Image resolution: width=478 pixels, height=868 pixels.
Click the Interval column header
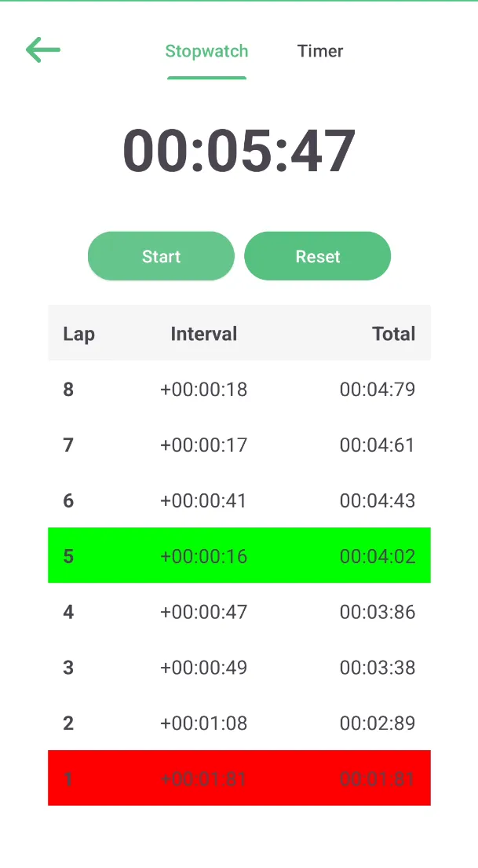(x=203, y=334)
